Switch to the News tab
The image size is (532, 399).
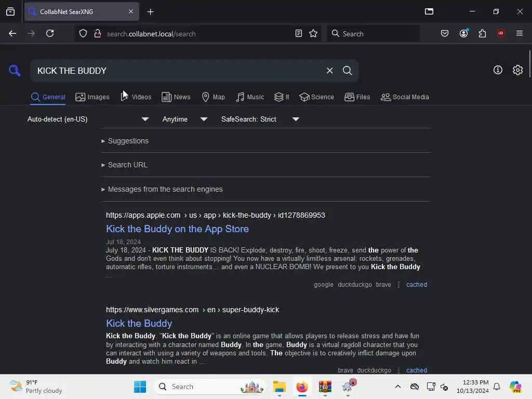coord(176,97)
